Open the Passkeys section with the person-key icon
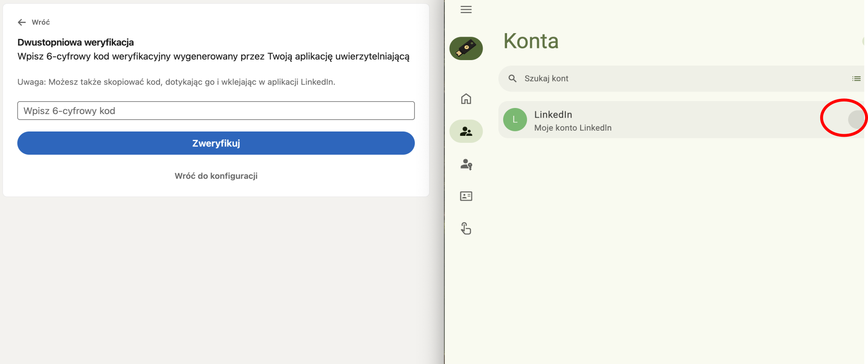 (466, 164)
